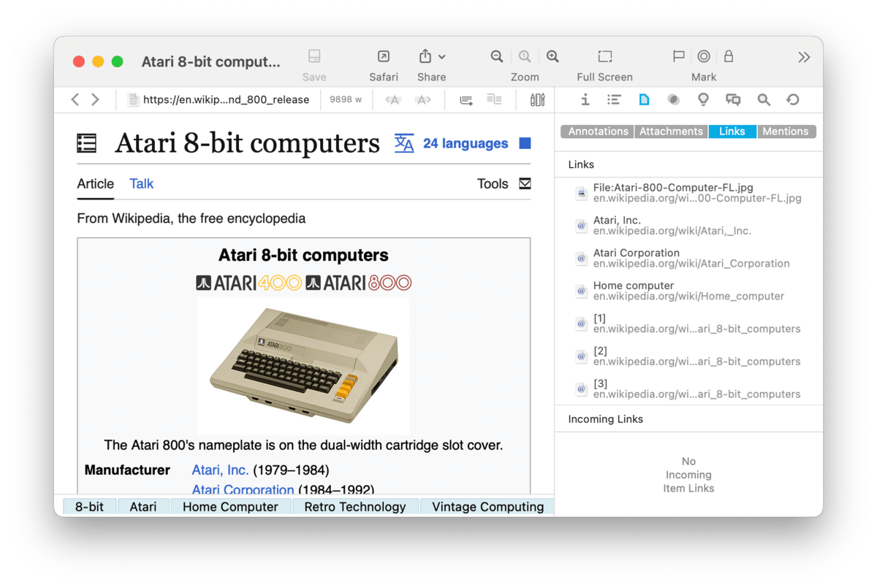The width and height of the screenshot is (877, 588).
Task: Expand hidden toolbar items with double chevron
Action: point(804,57)
